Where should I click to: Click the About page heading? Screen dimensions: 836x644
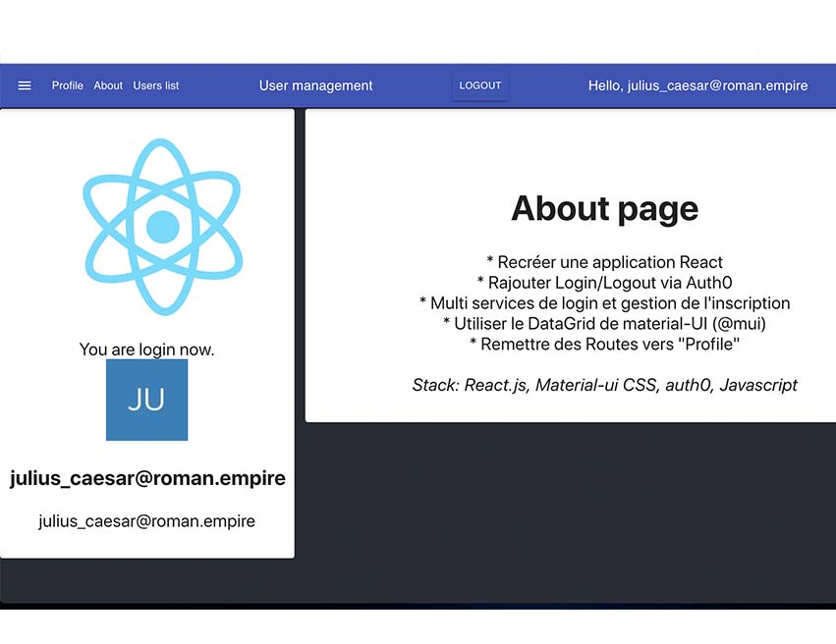click(x=604, y=208)
